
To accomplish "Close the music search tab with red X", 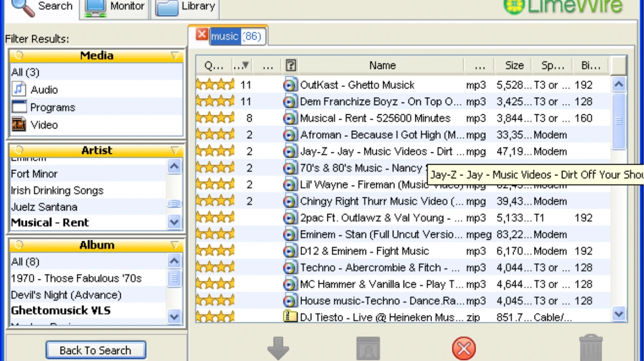I will [202, 35].
